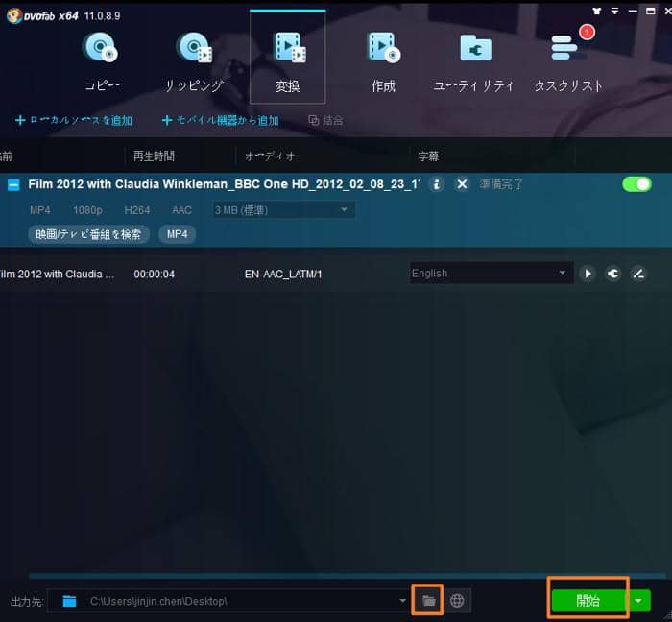Click the 字幕 column header
This screenshot has width=672, height=622.
click(x=428, y=155)
